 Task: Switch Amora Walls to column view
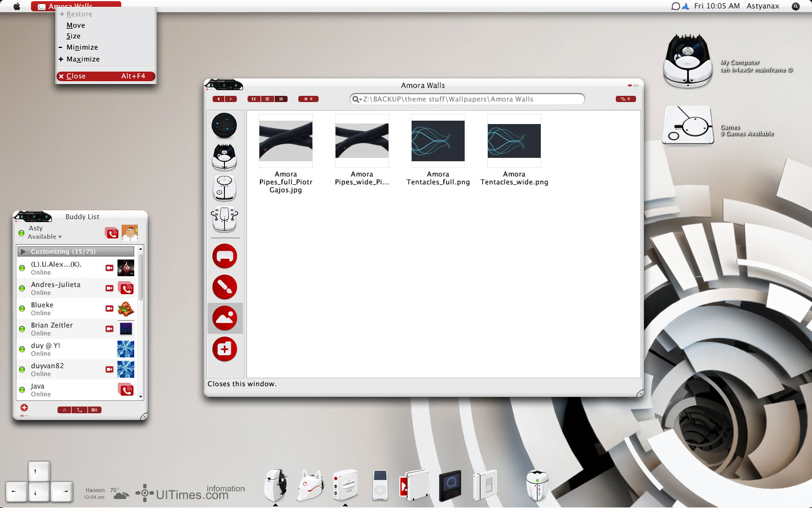(x=281, y=99)
